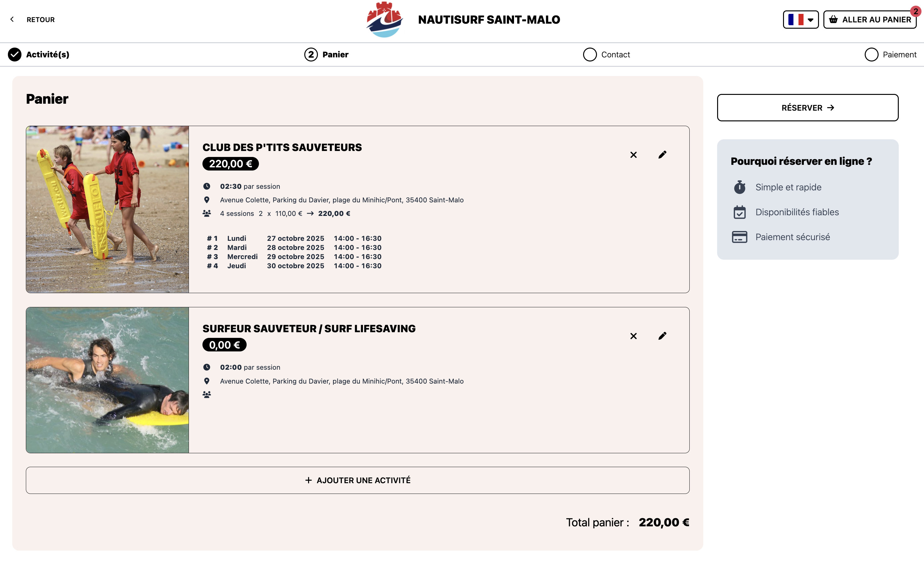The width and height of the screenshot is (924, 573).
Task: Expand language selector via dropdown arrow
Action: point(810,20)
